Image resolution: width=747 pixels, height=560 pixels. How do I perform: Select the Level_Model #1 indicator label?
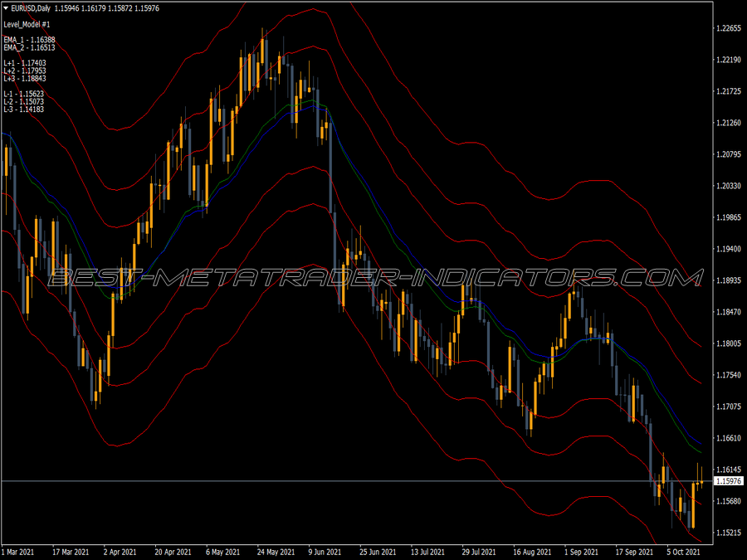[27, 24]
